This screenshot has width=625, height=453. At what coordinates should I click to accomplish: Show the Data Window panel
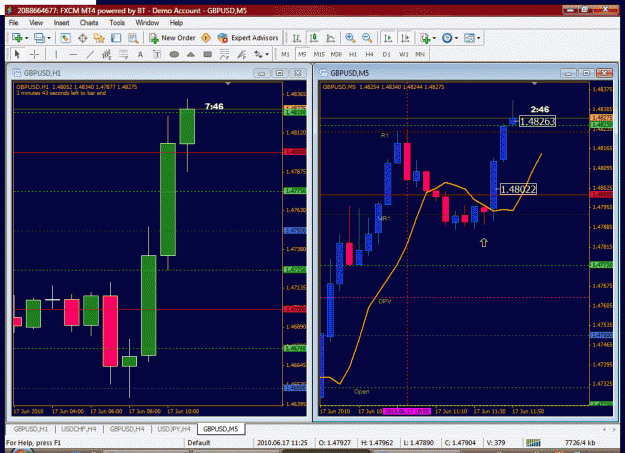click(x=83, y=38)
